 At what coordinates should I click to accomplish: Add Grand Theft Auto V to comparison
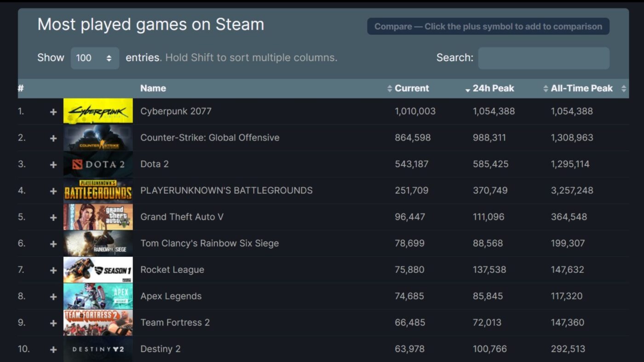click(x=53, y=217)
